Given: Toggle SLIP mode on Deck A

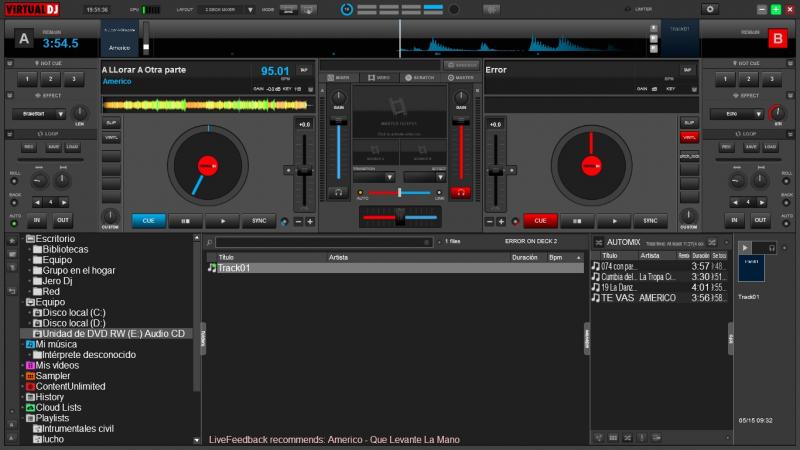Looking at the screenshot, I should 111,123.
